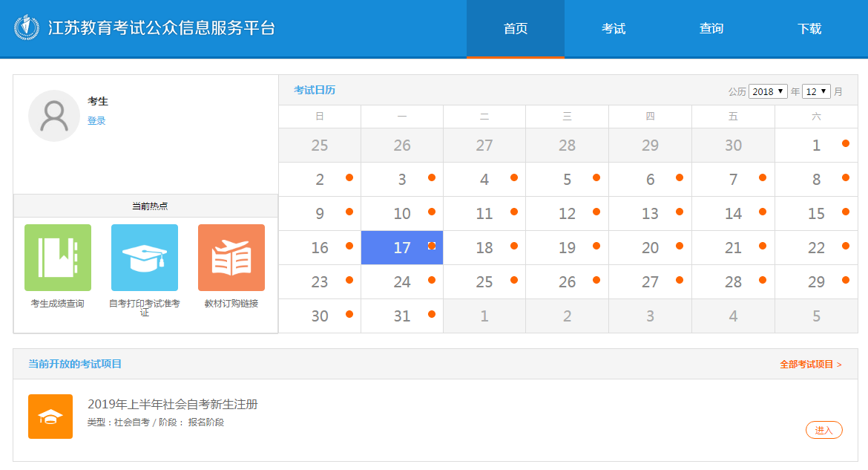Open the 考试 navigation tab
868x470 pixels.
point(614,29)
